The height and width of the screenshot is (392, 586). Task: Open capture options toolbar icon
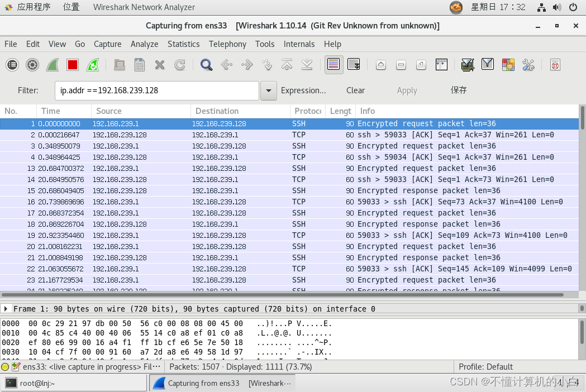32,65
